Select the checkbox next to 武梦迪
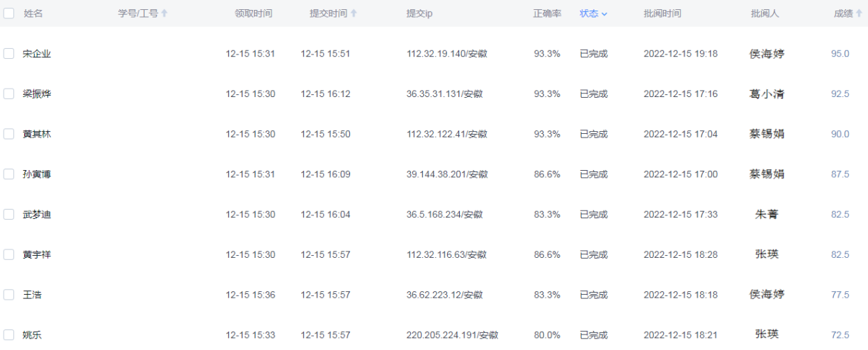 pos(9,214)
